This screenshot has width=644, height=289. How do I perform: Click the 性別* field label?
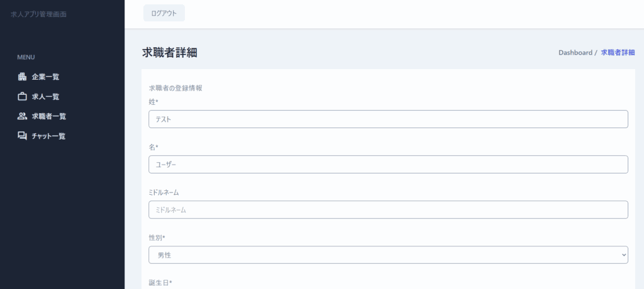coord(157,237)
